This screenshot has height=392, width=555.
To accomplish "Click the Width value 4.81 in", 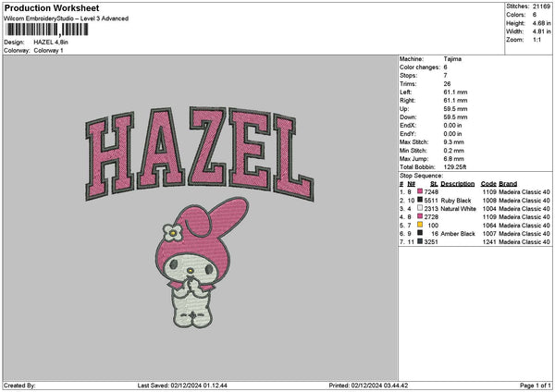I will coord(541,31).
